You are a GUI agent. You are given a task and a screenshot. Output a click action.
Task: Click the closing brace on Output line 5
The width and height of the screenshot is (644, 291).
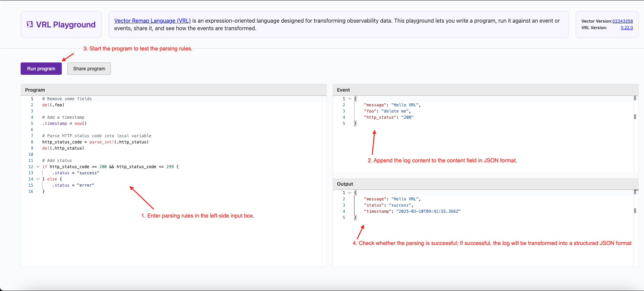pos(355,218)
